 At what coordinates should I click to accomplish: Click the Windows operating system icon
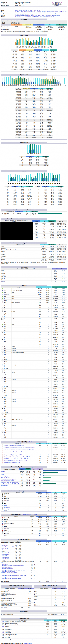click(x=2, y=493)
